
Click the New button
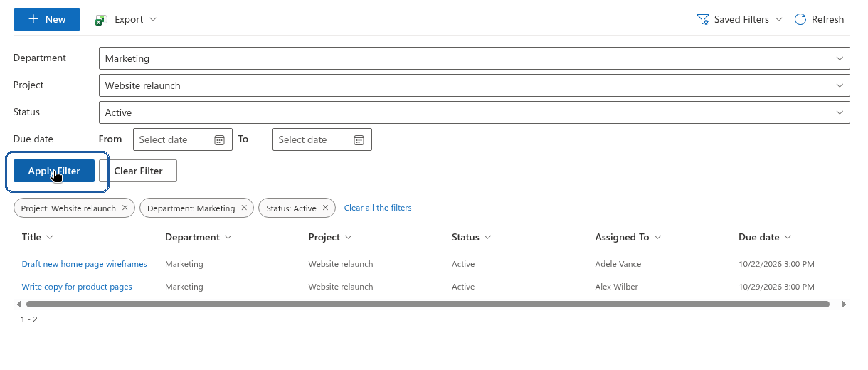click(47, 19)
